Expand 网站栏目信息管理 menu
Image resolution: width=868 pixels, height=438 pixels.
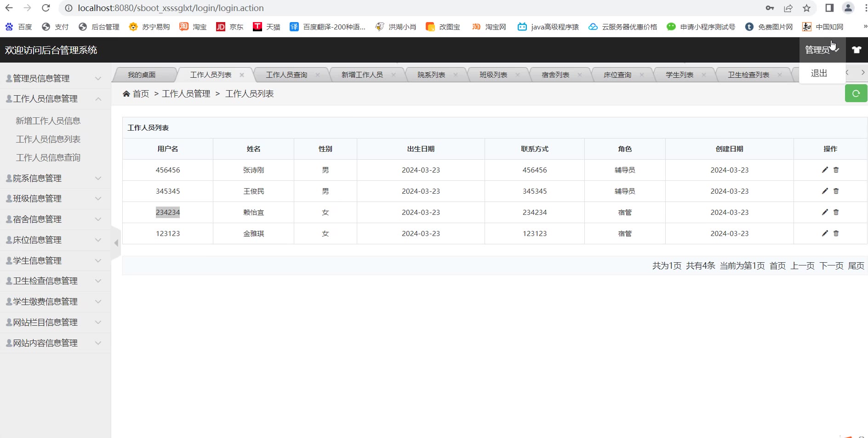pyautogui.click(x=55, y=323)
